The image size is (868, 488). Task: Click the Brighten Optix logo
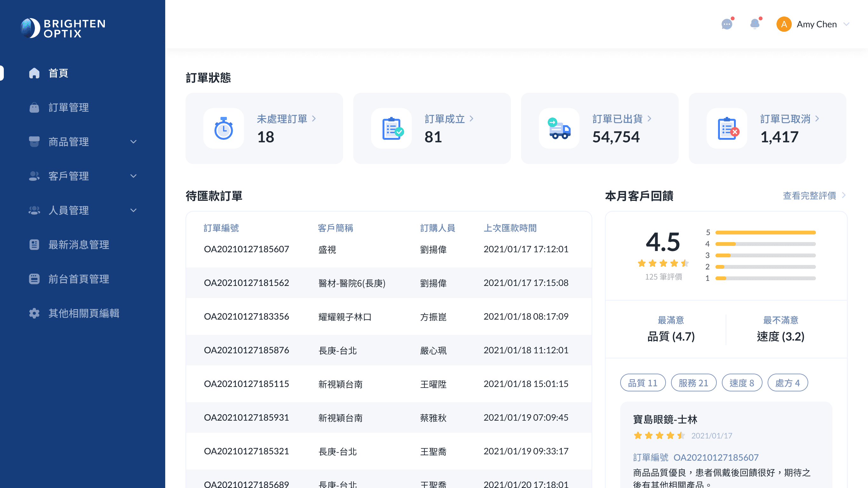click(63, 28)
